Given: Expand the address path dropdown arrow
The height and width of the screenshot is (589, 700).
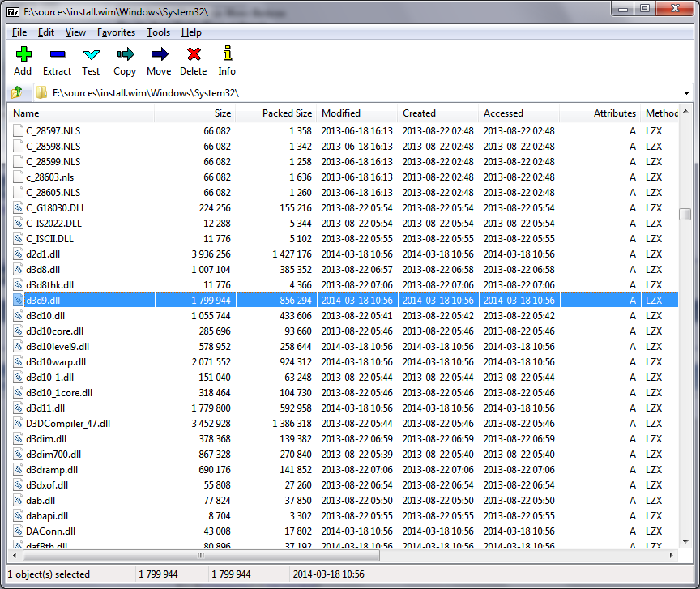Looking at the screenshot, I should point(686,93).
